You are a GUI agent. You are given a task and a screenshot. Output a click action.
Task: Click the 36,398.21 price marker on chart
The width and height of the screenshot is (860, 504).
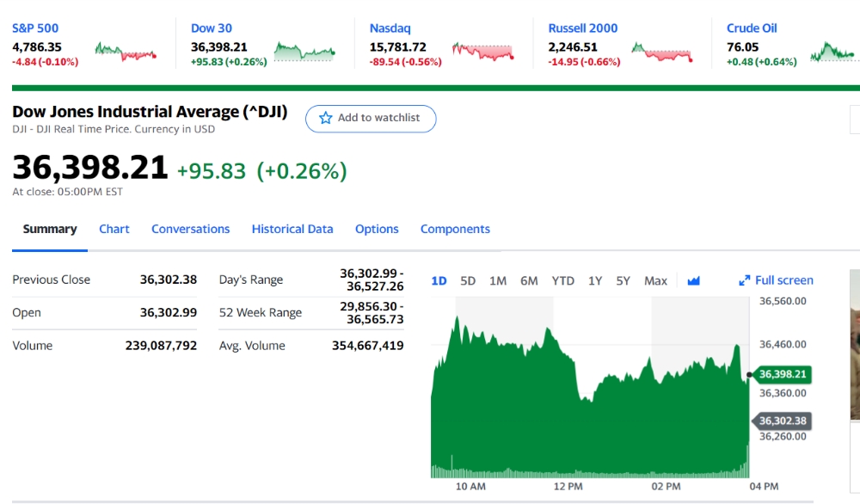point(783,374)
